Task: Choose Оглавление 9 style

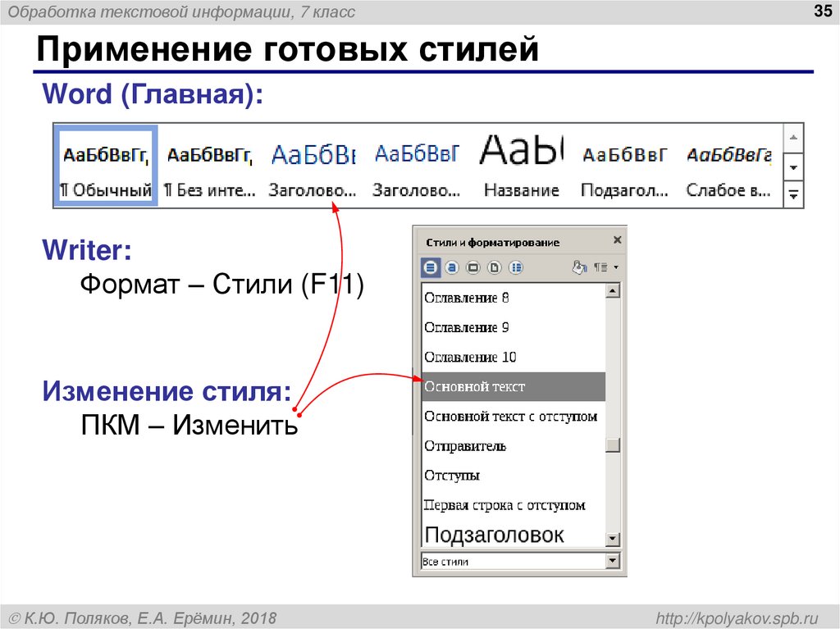Action: click(514, 327)
